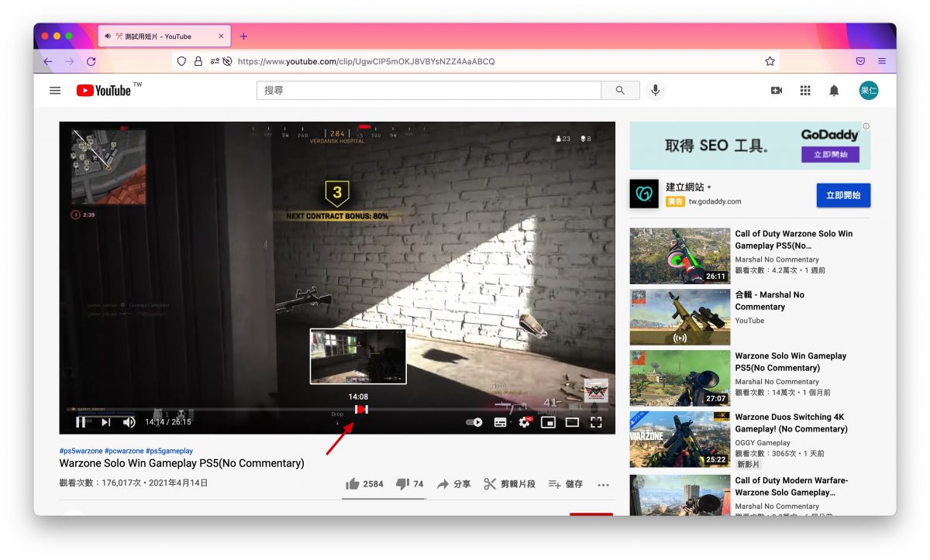
Task: Click the blue 立即開始 button beside 建立網站
Action: tap(843, 195)
